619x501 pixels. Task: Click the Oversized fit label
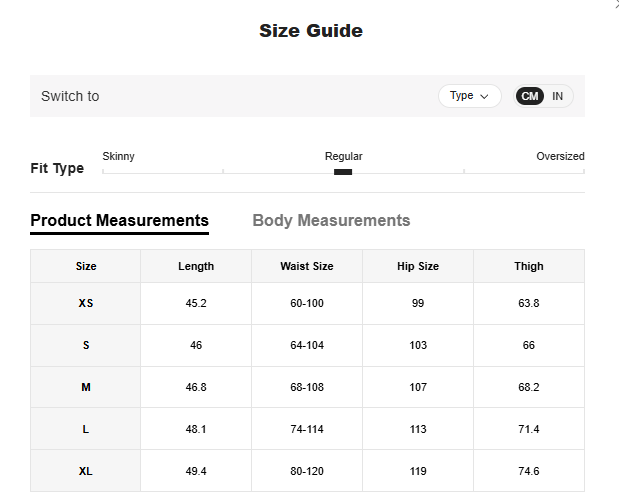point(560,157)
